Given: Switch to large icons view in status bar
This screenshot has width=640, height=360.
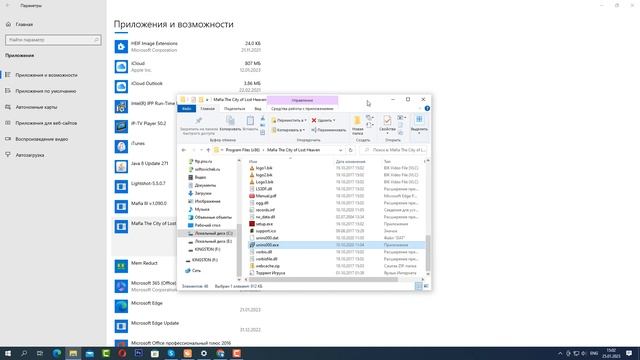Looking at the screenshot, I should [x=426, y=286].
